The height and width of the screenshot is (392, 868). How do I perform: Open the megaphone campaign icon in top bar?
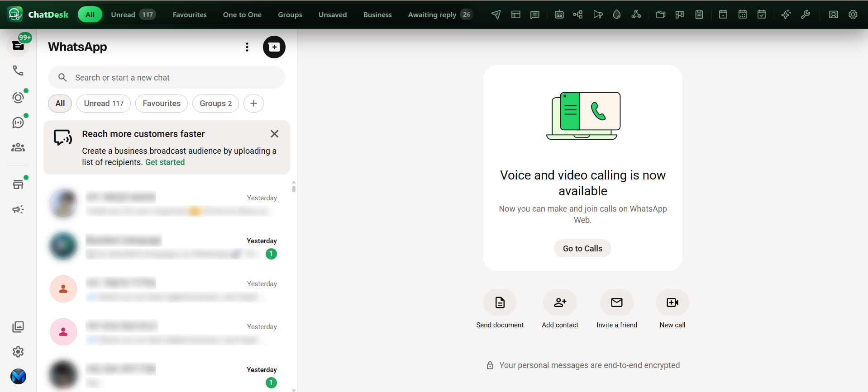[598, 14]
